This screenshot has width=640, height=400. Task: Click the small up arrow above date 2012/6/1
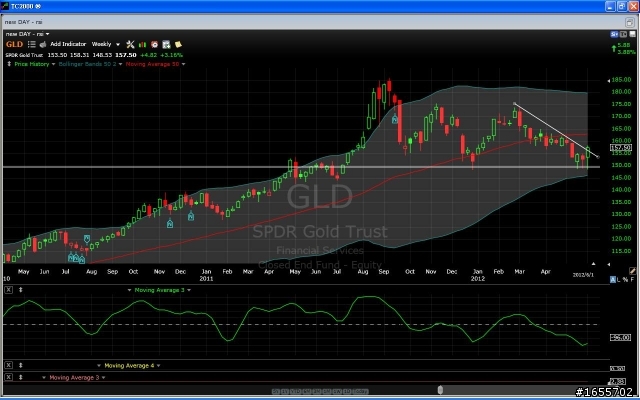[593, 264]
